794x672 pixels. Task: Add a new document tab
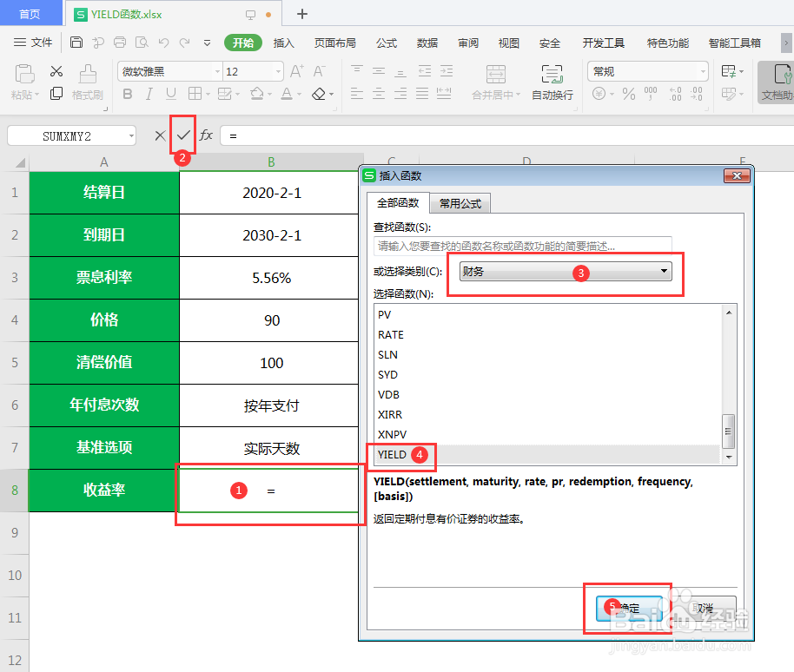(x=302, y=14)
